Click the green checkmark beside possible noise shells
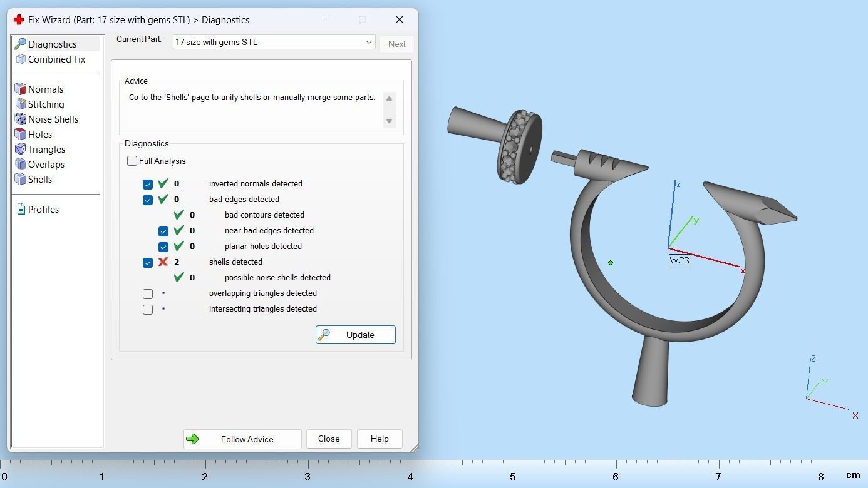The image size is (868, 488). tap(178, 277)
